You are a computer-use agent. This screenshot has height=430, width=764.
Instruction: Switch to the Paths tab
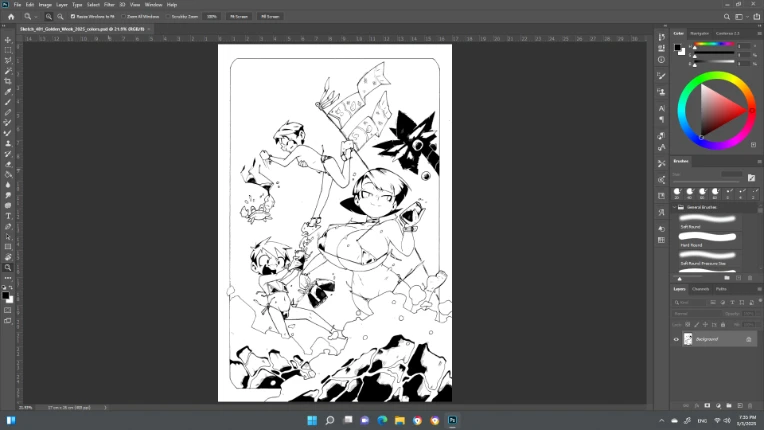pos(721,289)
